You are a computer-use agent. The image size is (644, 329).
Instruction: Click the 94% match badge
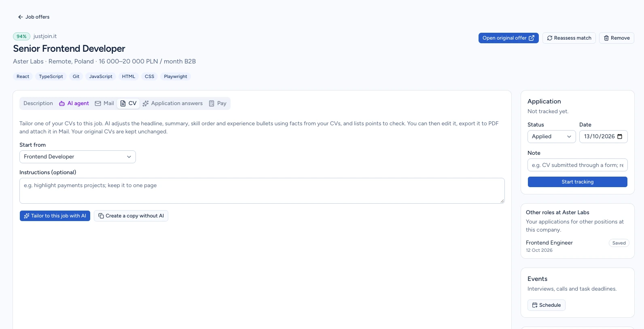(x=21, y=36)
